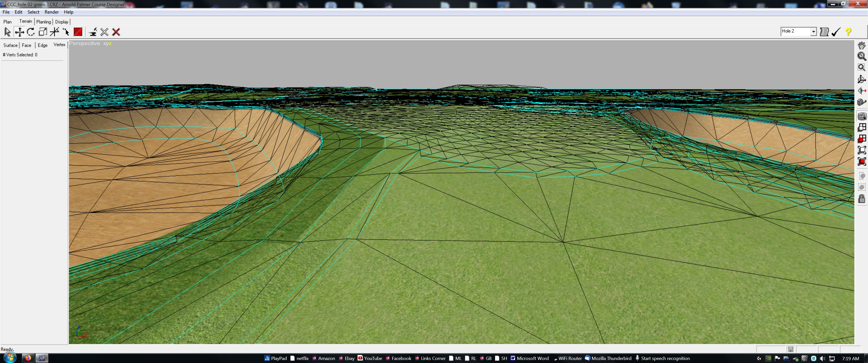This screenshot has width=868, height=363.
Task: Select the Face sub-tab
Action: tap(26, 45)
